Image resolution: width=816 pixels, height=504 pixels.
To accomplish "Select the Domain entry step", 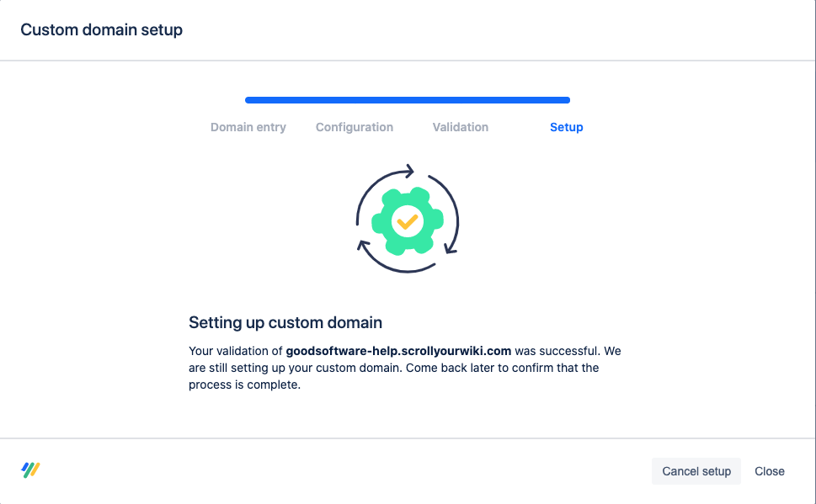I will pyautogui.click(x=248, y=127).
